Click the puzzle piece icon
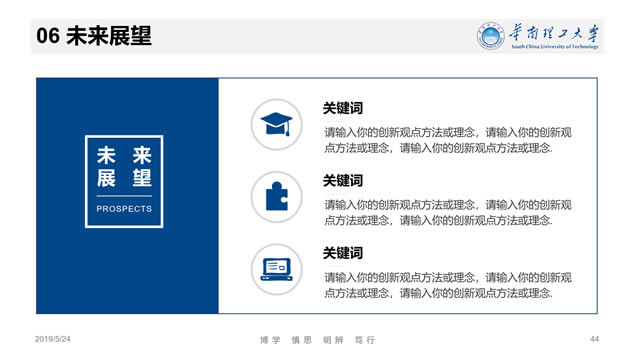 pos(277,197)
